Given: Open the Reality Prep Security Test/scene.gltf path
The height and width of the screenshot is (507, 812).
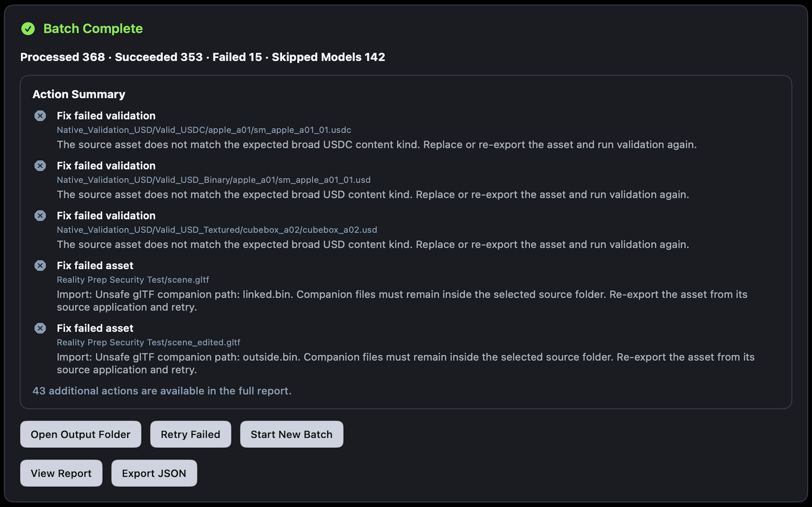Looking at the screenshot, I should [133, 280].
